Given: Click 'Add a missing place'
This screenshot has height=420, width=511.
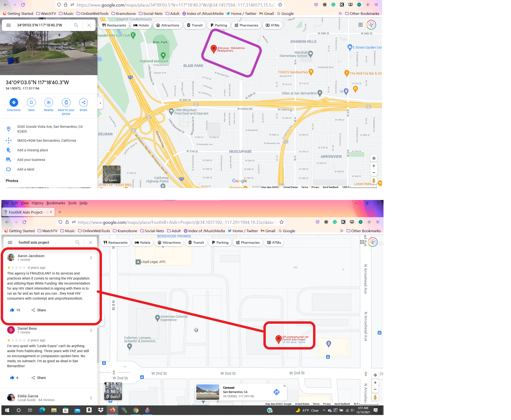Looking at the screenshot, I should 33,150.
